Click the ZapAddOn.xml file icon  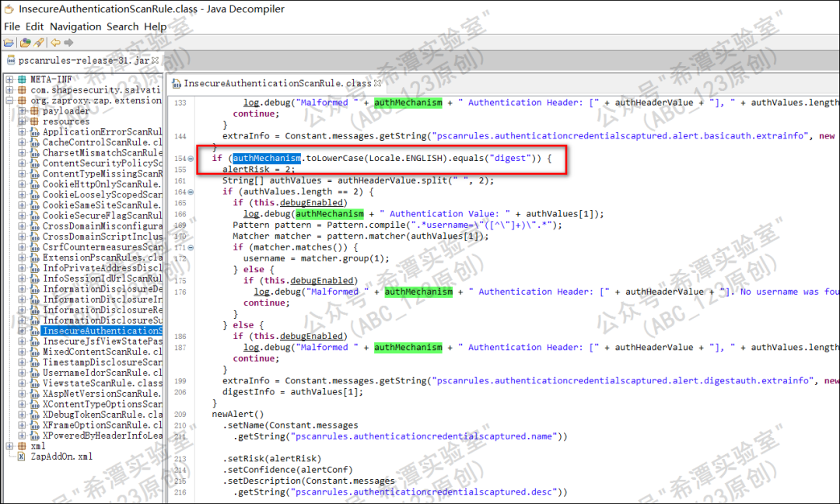coord(22,457)
